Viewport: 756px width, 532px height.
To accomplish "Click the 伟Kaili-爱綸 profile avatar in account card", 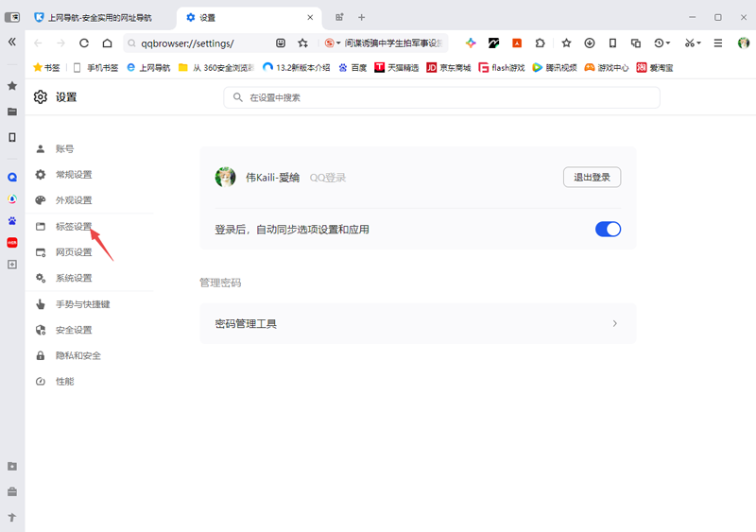I will pyautogui.click(x=225, y=178).
